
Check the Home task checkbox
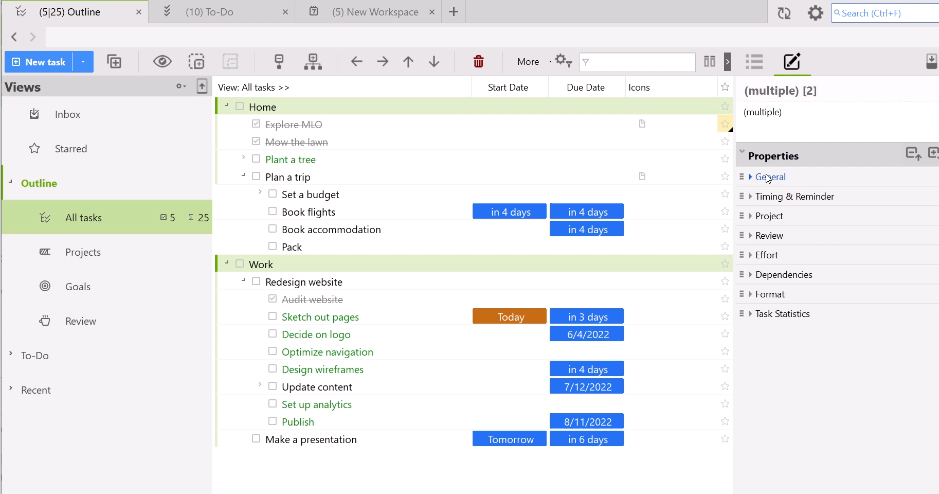[x=240, y=106]
